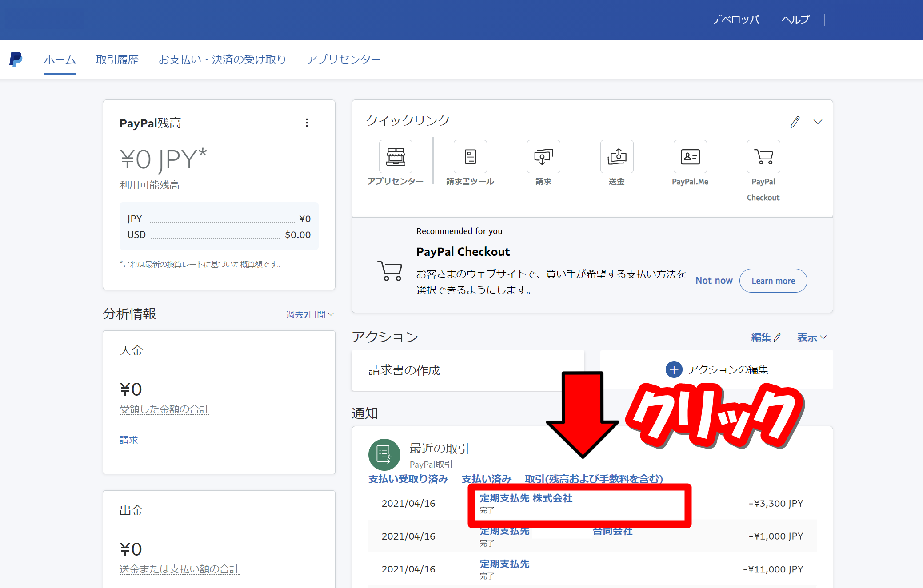Click the plus icon for アクションの編集
This screenshot has width=923, height=588.
[674, 369]
